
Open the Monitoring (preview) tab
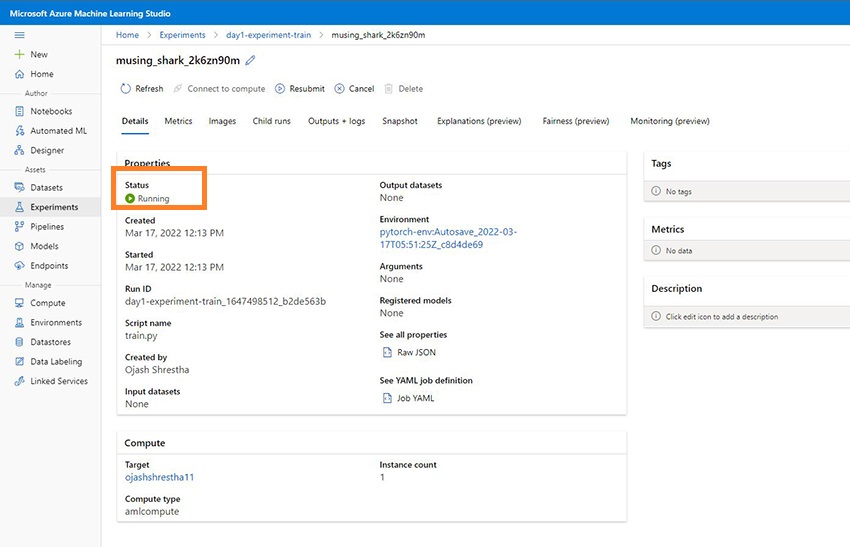tap(670, 121)
